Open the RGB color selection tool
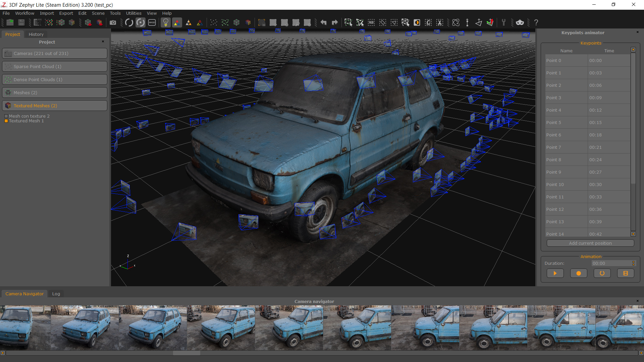 [371, 22]
